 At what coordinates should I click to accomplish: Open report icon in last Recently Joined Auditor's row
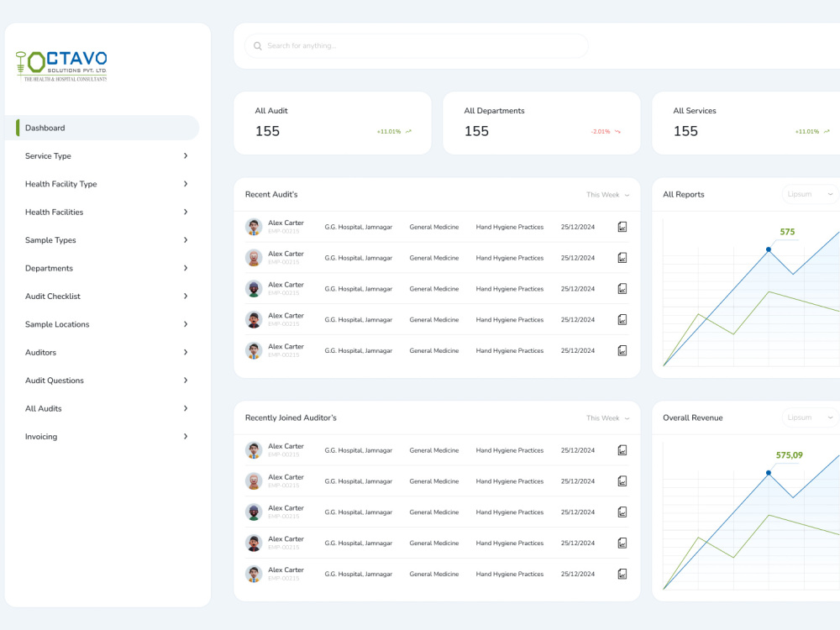[622, 575]
